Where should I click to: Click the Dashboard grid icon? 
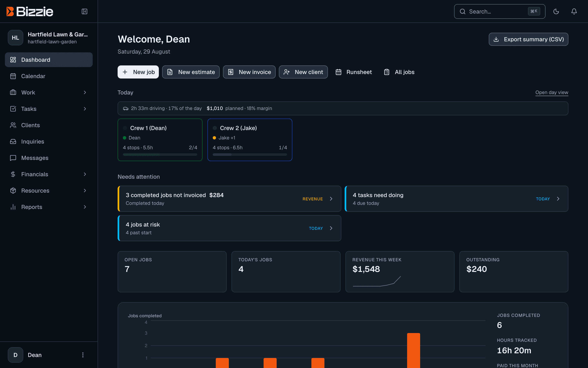(x=13, y=60)
